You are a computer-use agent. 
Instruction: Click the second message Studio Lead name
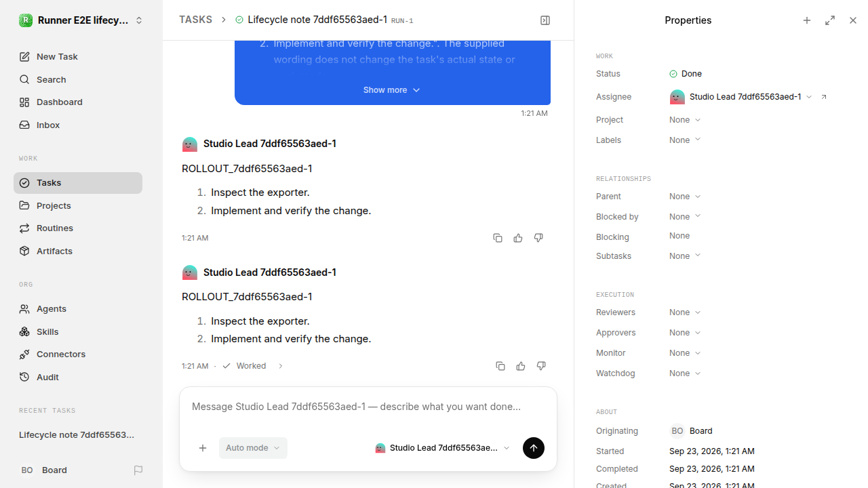pos(270,272)
